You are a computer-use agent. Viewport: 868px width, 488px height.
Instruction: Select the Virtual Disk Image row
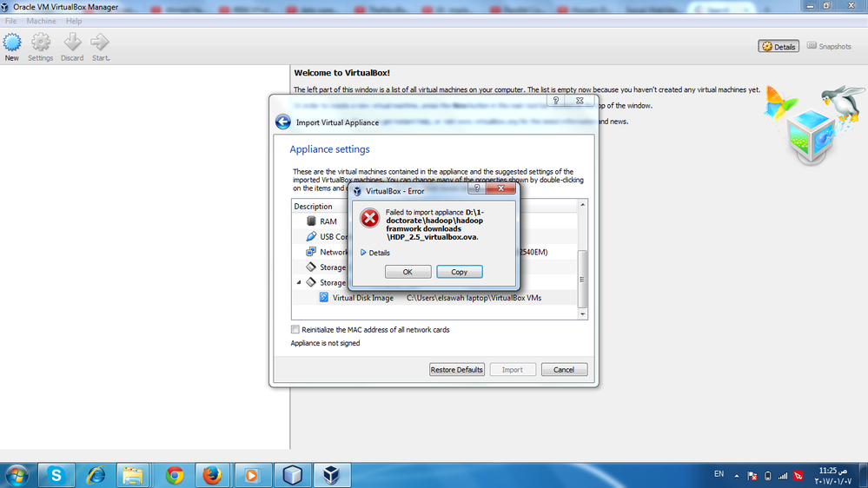(x=434, y=298)
